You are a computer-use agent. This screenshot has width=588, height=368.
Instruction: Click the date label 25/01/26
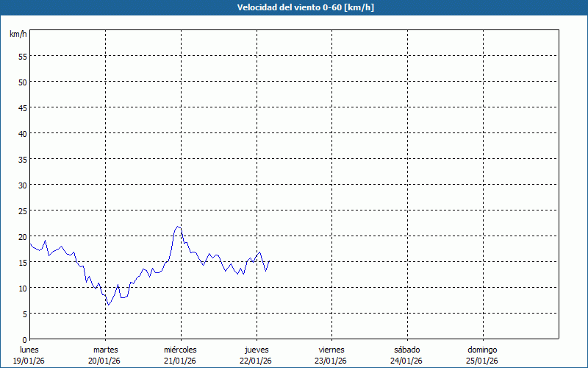coord(482,361)
